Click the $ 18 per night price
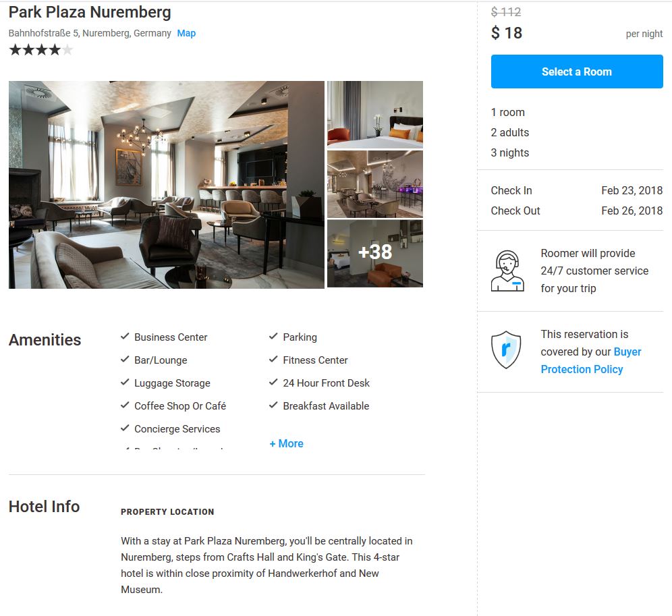Screen dimensions: 672x616 point(507,33)
